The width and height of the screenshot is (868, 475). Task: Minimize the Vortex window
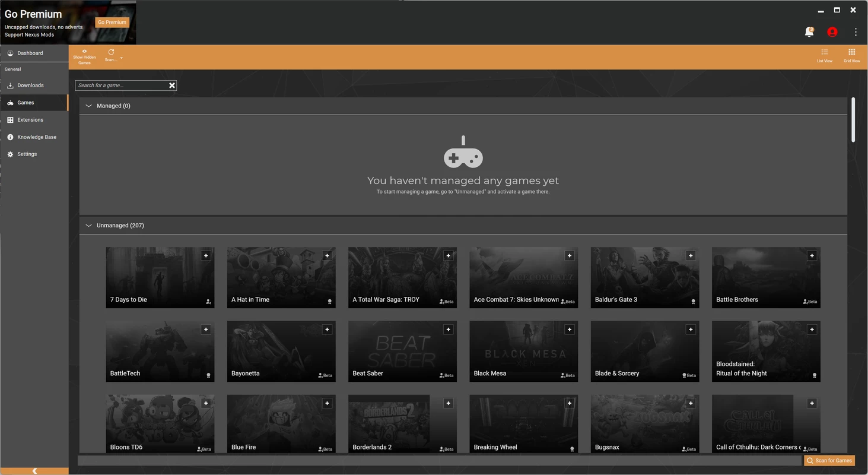[x=821, y=11]
